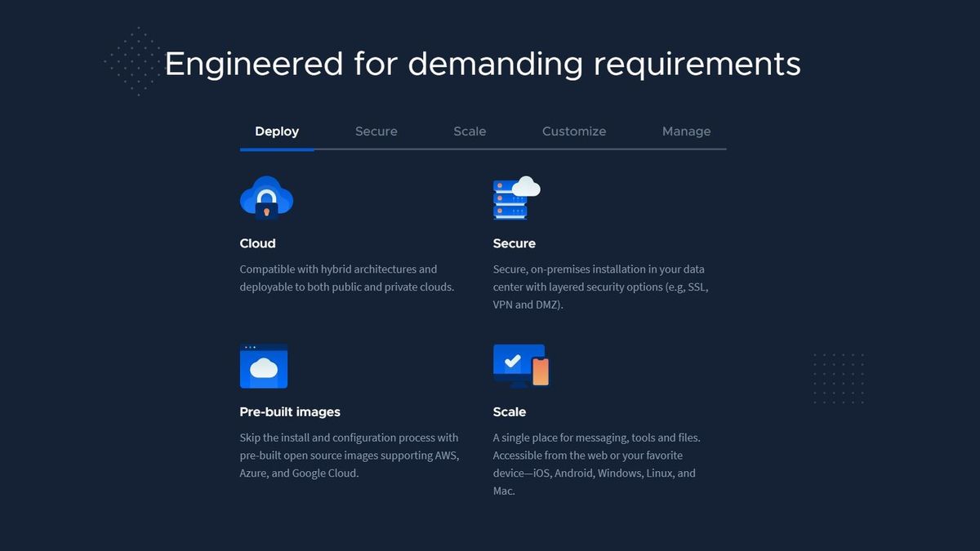This screenshot has width=980, height=551.
Task: Click the Secure feature heading below server icon
Action: 514,243
